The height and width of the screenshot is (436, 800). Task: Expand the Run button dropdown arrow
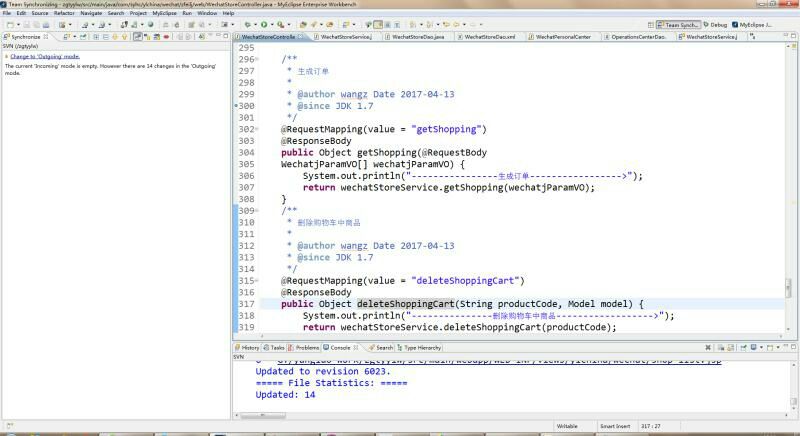pyautogui.click(x=272, y=24)
